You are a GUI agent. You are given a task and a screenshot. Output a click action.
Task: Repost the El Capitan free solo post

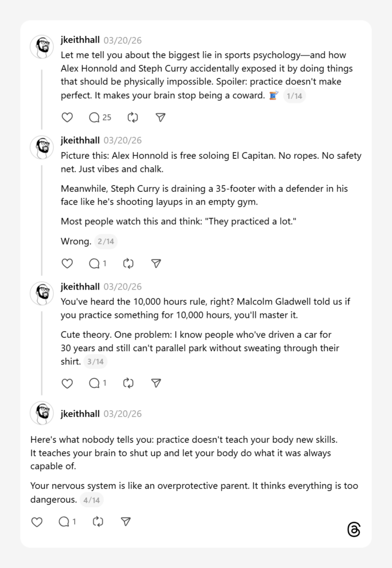pyautogui.click(x=129, y=263)
